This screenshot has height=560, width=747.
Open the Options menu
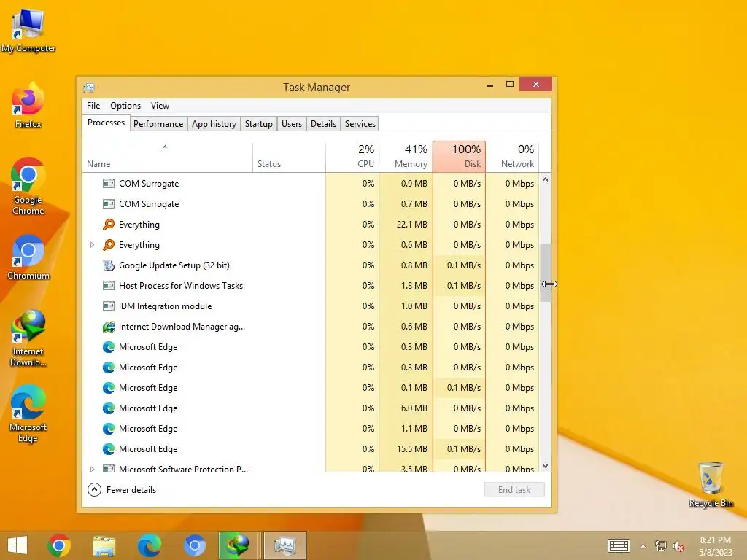click(x=125, y=106)
